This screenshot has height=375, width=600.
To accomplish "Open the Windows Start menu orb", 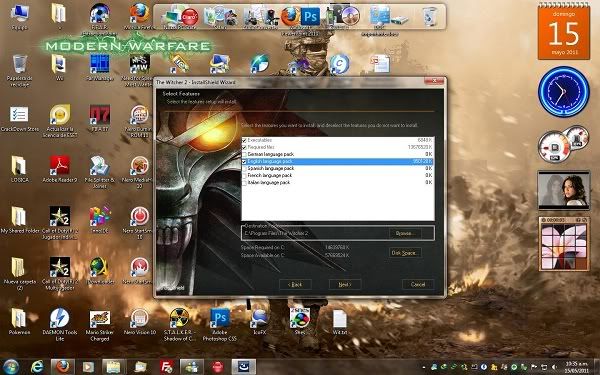I will click(x=11, y=367).
